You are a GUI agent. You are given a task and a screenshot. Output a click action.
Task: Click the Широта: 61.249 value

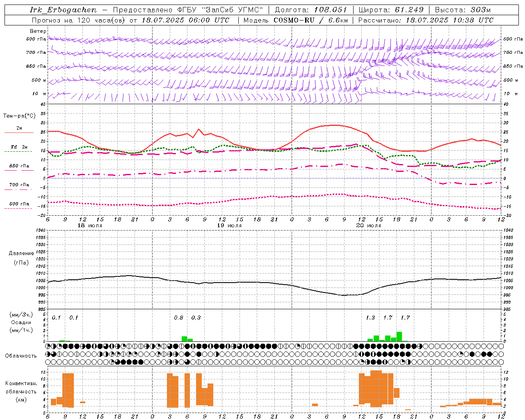tap(391, 10)
